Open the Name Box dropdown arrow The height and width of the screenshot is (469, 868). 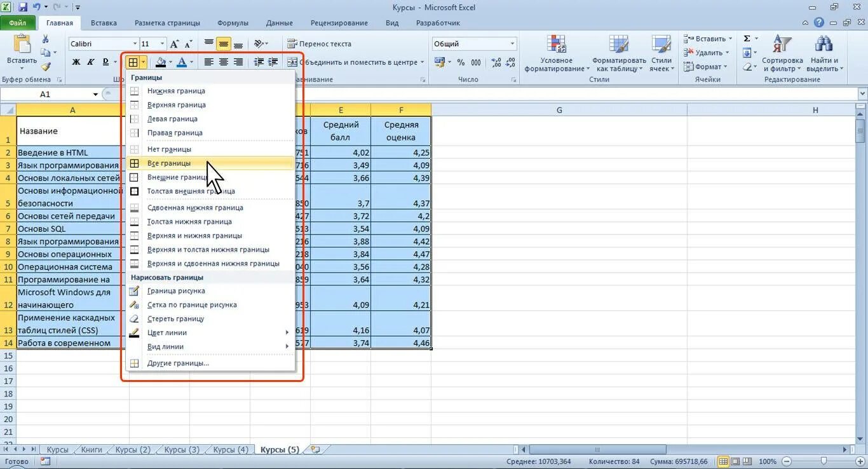(x=95, y=94)
